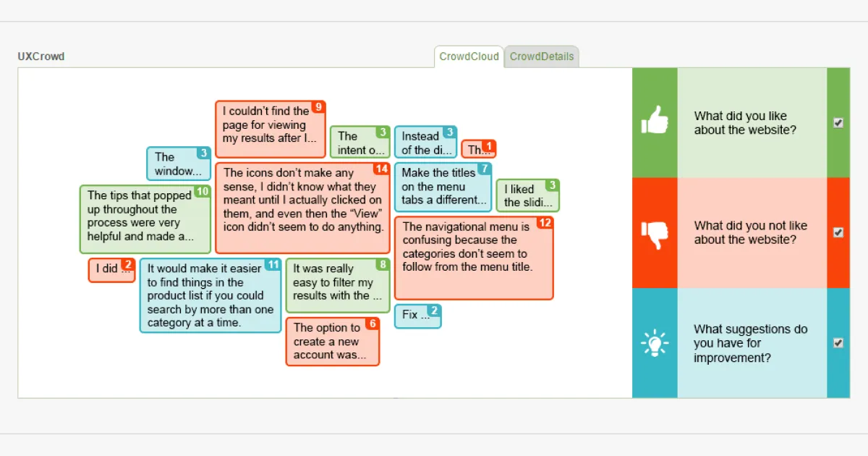Toggle the checkbox for 'What did you like'
Viewport: 868px width, 456px height.
838,123
